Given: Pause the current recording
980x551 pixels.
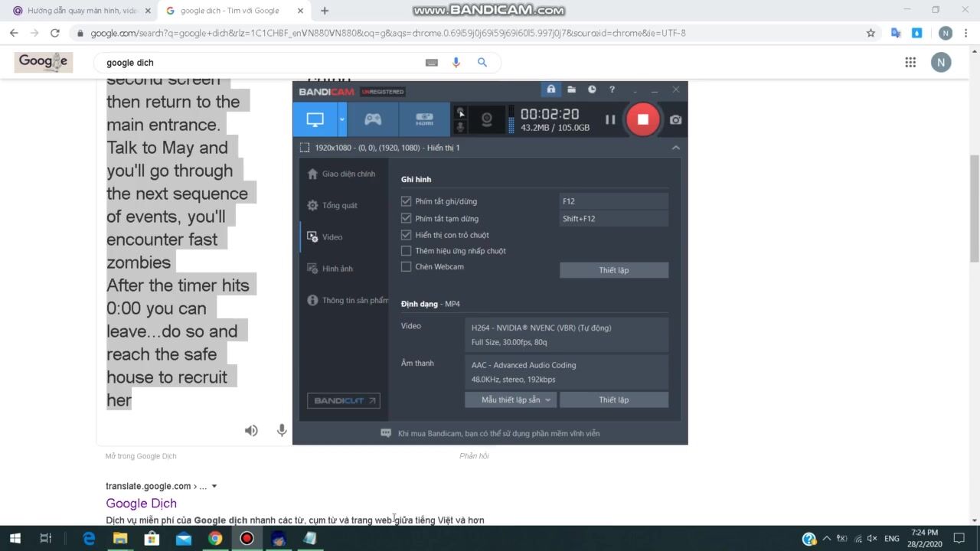Looking at the screenshot, I should pyautogui.click(x=610, y=119).
